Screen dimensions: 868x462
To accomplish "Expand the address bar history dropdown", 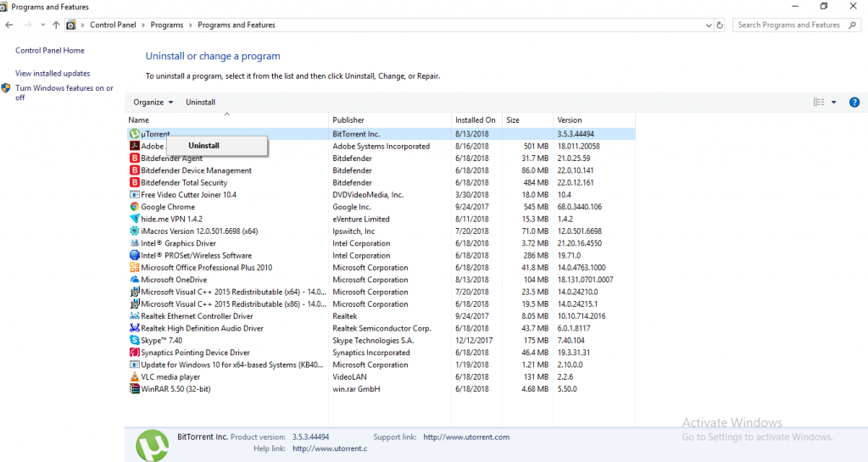I will (709, 25).
